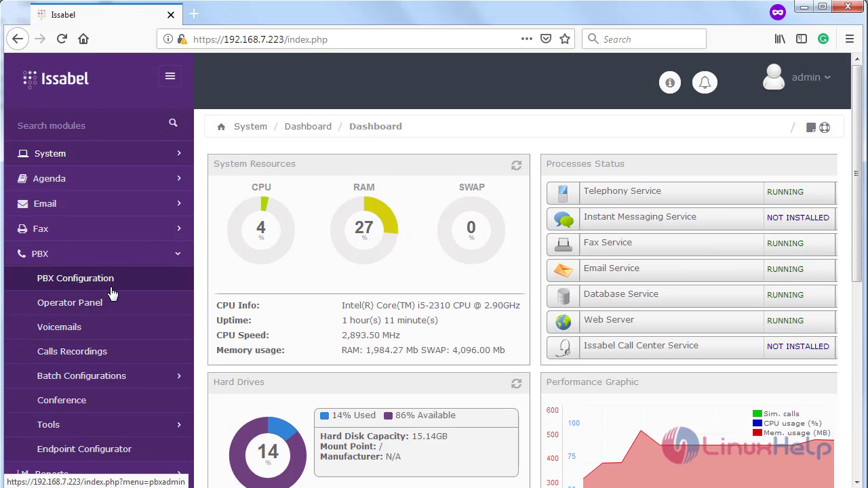Open page actions three-dot menu
The image size is (868, 488).
point(526,39)
